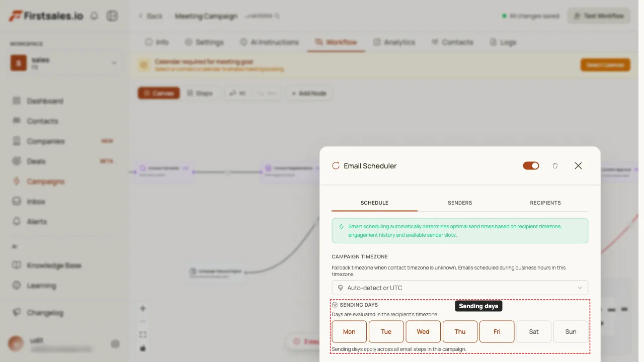The width and height of the screenshot is (644, 362).
Task: Click the zoom in plus icon on canvas
Action: 143,308
